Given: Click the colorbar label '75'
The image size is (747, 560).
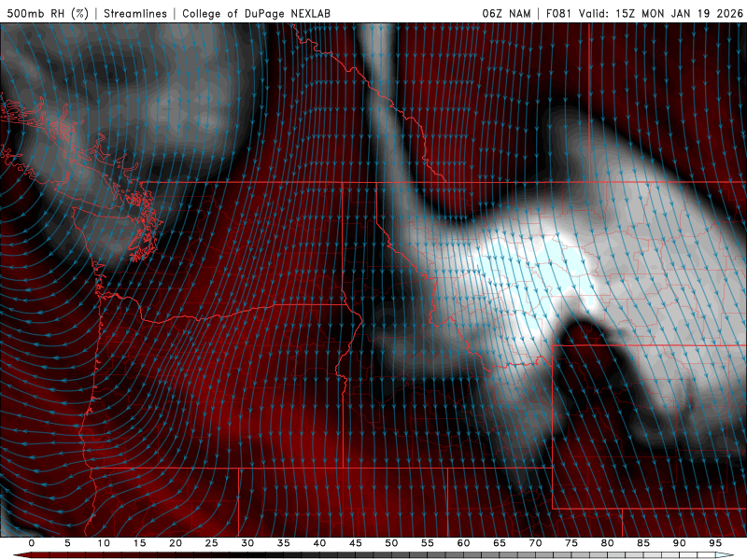Looking at the screenshot, I should [571, 543].
